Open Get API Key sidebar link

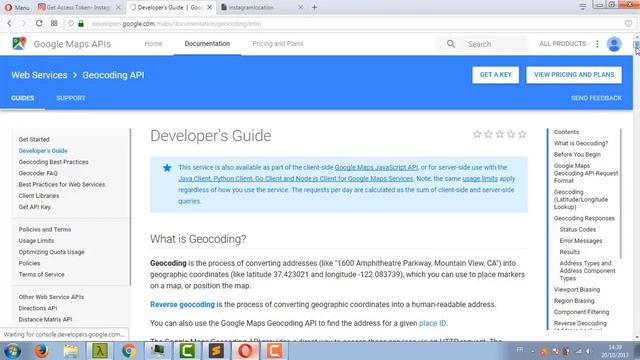point(35,207)
